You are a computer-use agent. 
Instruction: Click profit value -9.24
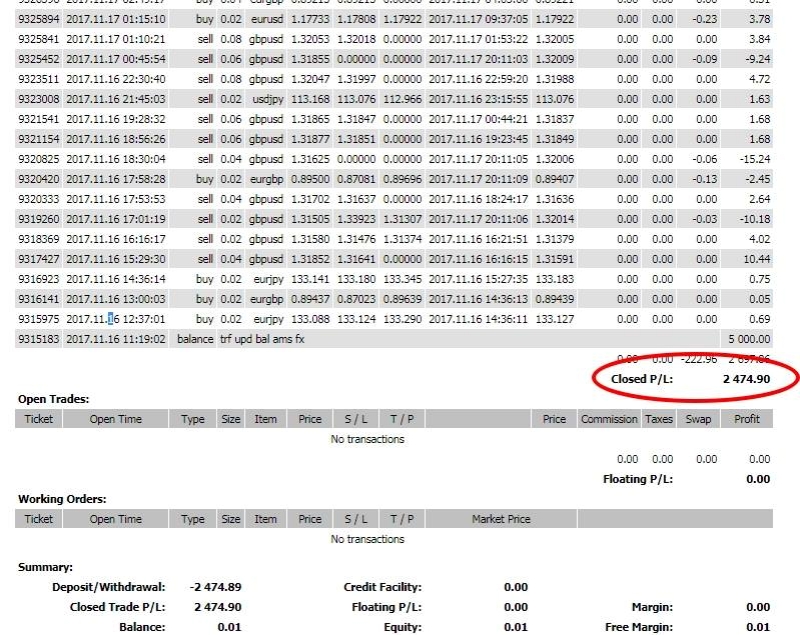click(x=758, y=59)
